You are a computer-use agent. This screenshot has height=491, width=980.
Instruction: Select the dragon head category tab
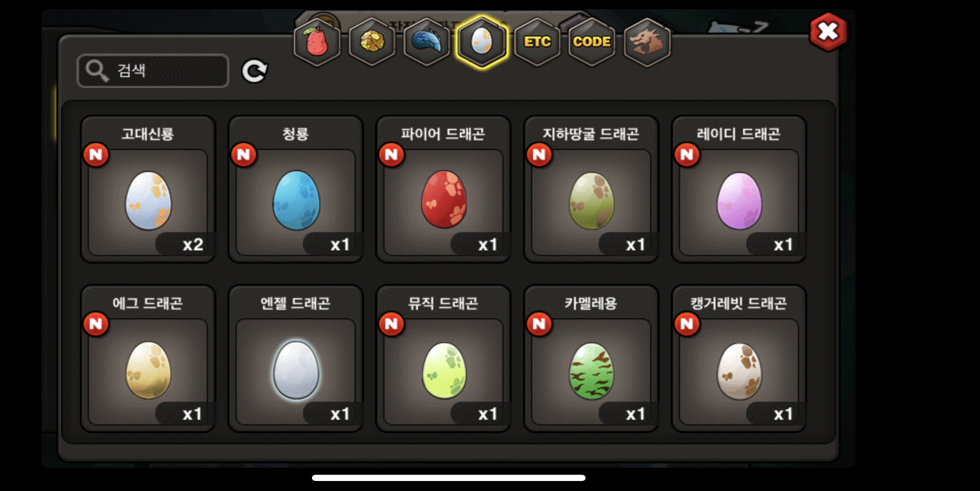pos(647,42)
